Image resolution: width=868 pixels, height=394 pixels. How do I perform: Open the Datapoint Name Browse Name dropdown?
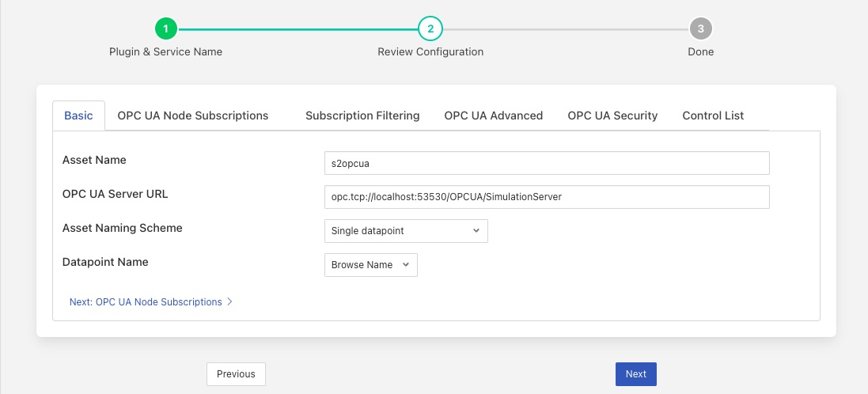370,265
